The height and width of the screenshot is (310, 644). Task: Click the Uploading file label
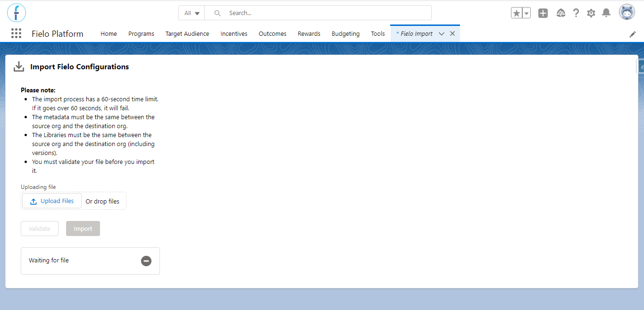click(x=38, y=187)
